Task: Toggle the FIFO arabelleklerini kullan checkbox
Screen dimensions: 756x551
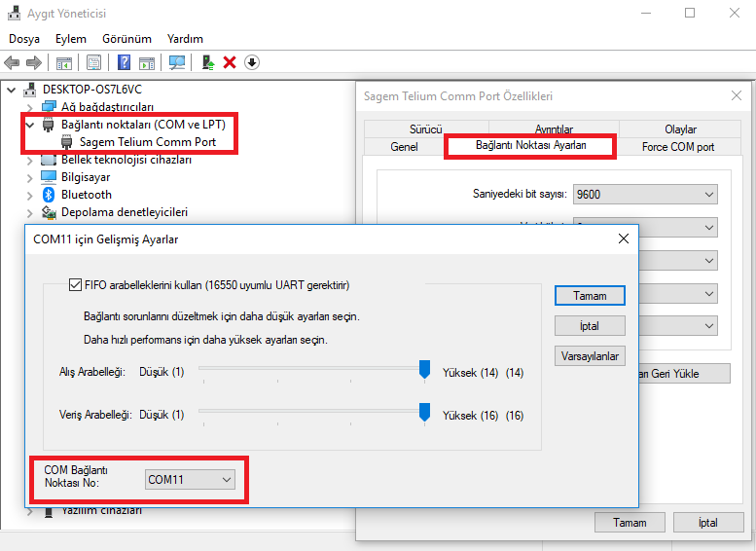Action: (75, 285)
